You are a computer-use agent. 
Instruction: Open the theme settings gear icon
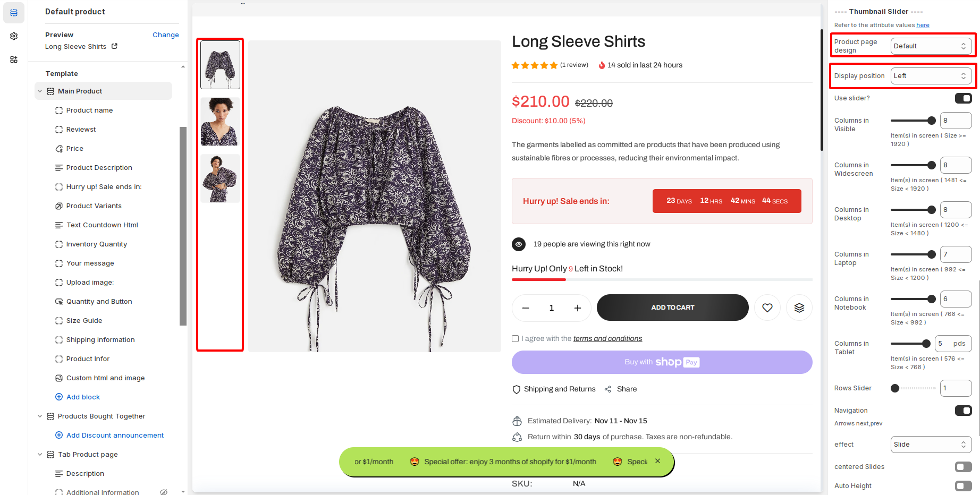pyautogui.click(x=14, y=36)
